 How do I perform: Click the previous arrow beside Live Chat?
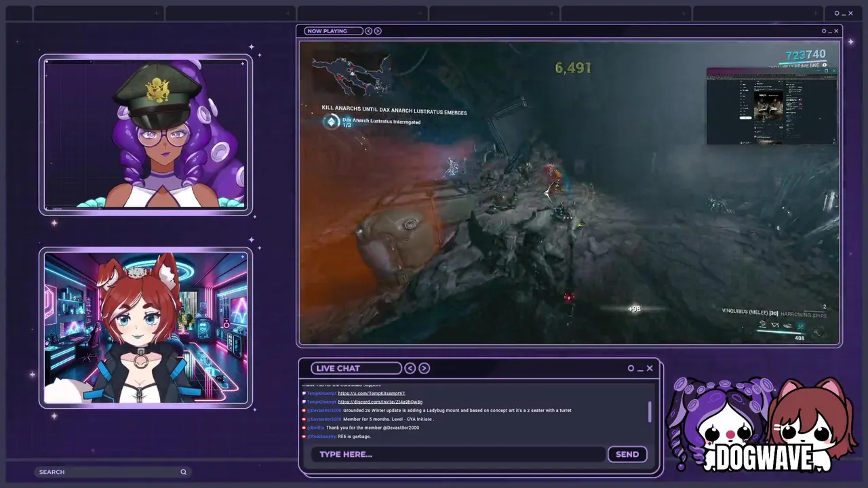pyautogui.click(x=410, y=368)
